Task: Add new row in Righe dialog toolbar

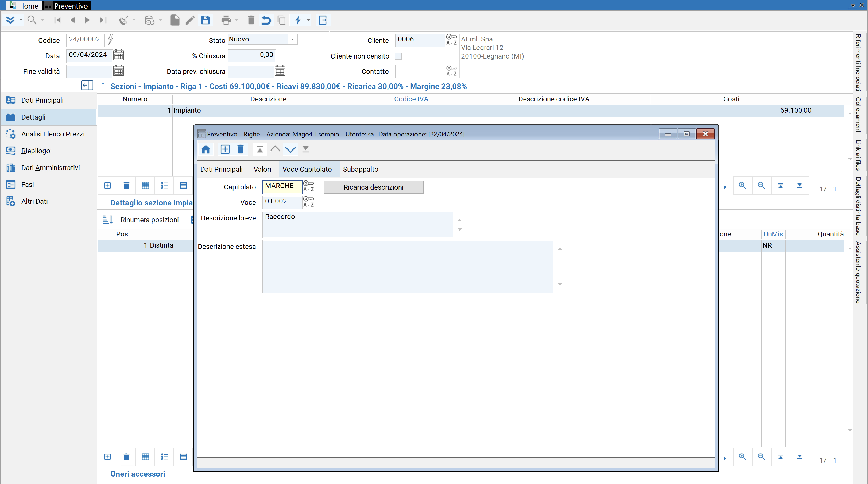Action: point(225,149)
